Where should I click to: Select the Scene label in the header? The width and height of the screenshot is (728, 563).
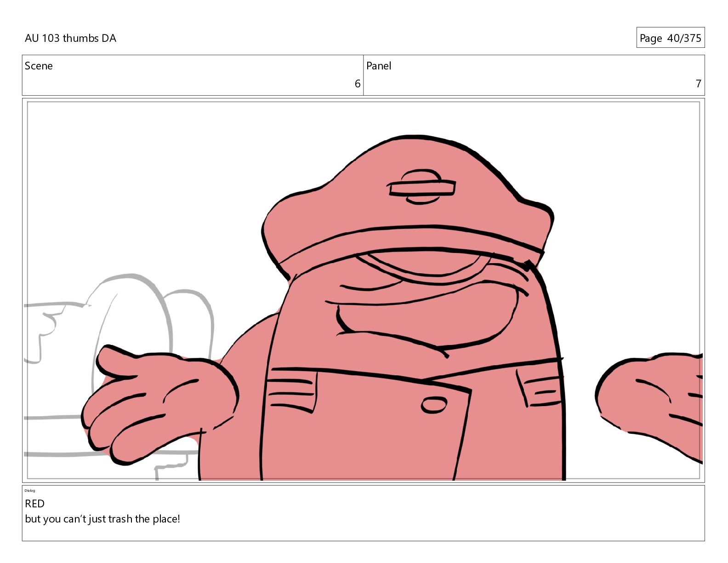point(39,66)
